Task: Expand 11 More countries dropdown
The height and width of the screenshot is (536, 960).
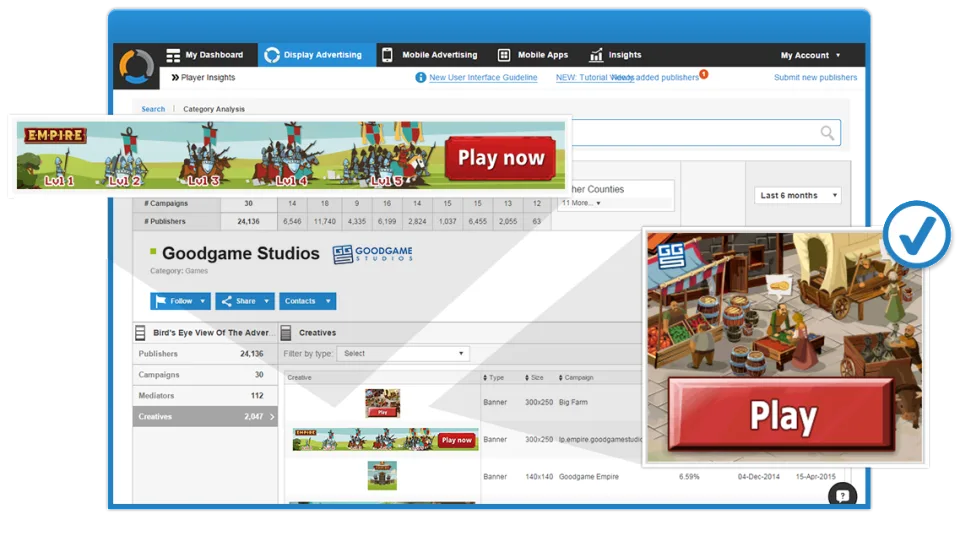Action: 581,203
